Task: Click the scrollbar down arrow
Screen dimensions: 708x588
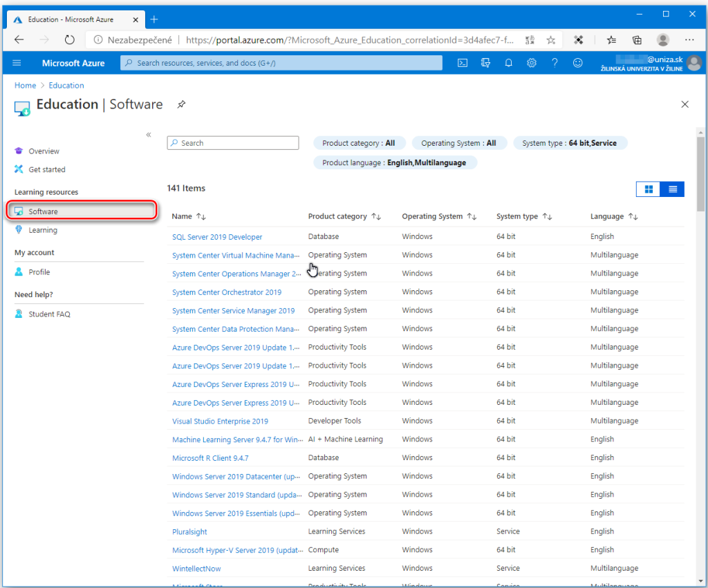Action: click(700, 581)
